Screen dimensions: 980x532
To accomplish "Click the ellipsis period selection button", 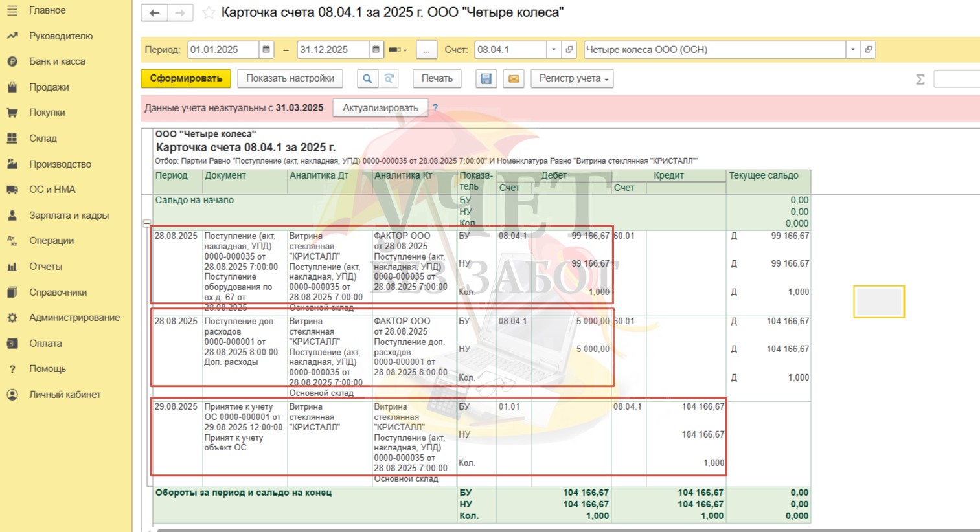I will point(426,50).
